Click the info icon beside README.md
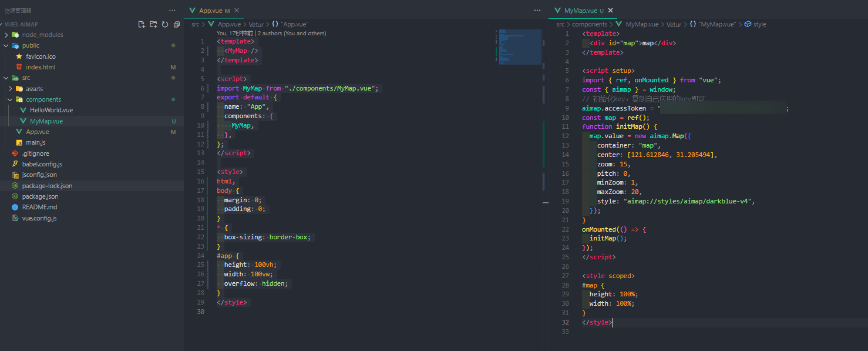This screenshot has width=868, height=351. pos(15,207)
